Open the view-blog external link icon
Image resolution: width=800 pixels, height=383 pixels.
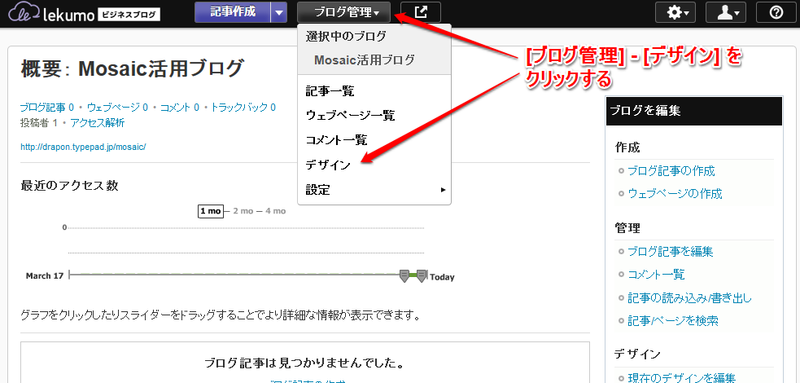pyautogui.click(x=420, y=12)
